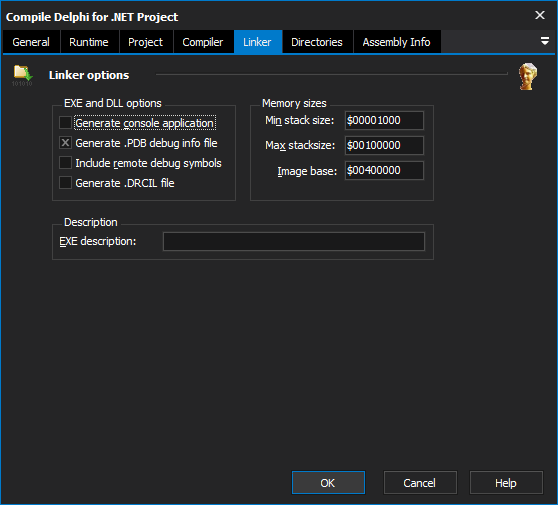Click the 'EXE and DLL options' group label
This screenshot has width=558, height=505.
tap(112, 103)
